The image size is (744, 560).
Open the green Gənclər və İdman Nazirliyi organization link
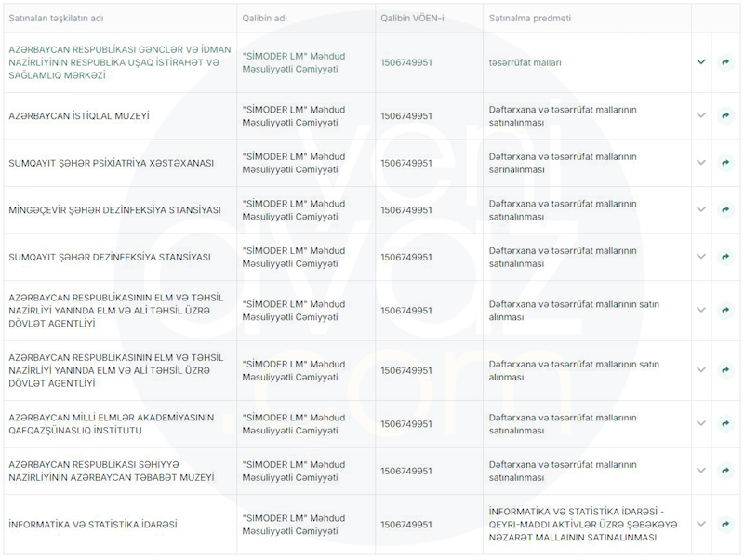point(120,62)
